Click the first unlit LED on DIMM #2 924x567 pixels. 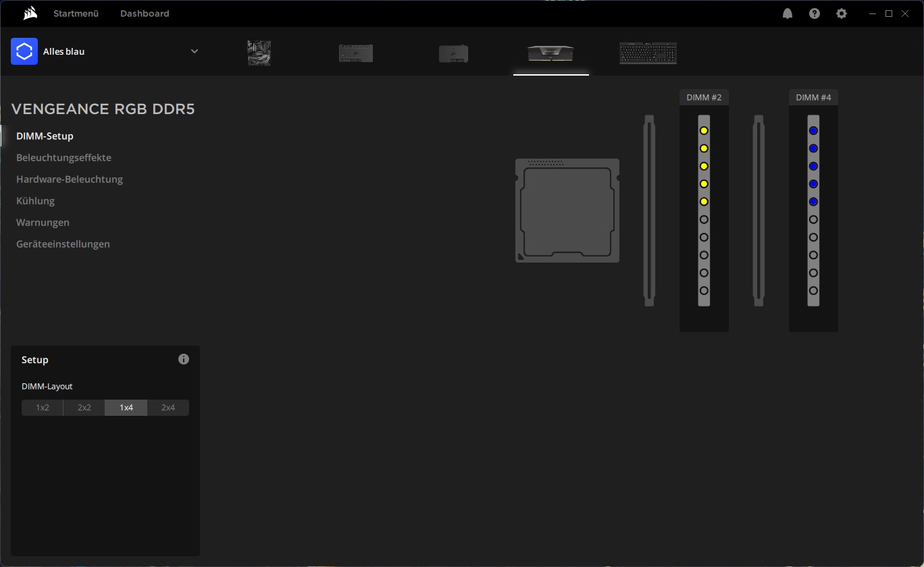(x=704, y=219)
